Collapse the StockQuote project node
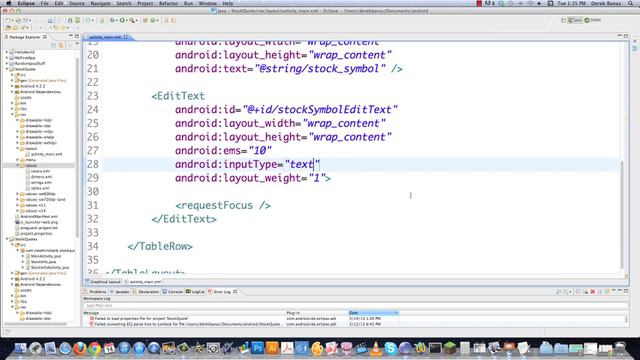 (7, 69)
